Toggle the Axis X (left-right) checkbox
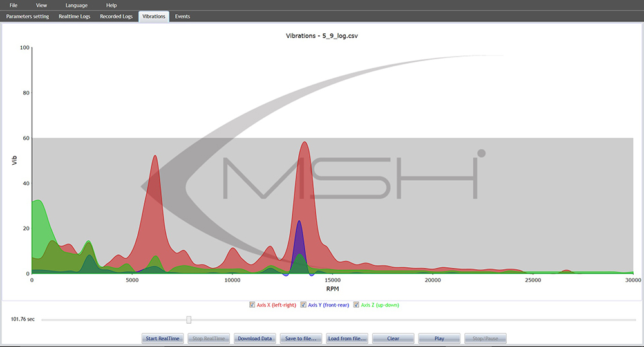644x347 pixels. point(252,305)
